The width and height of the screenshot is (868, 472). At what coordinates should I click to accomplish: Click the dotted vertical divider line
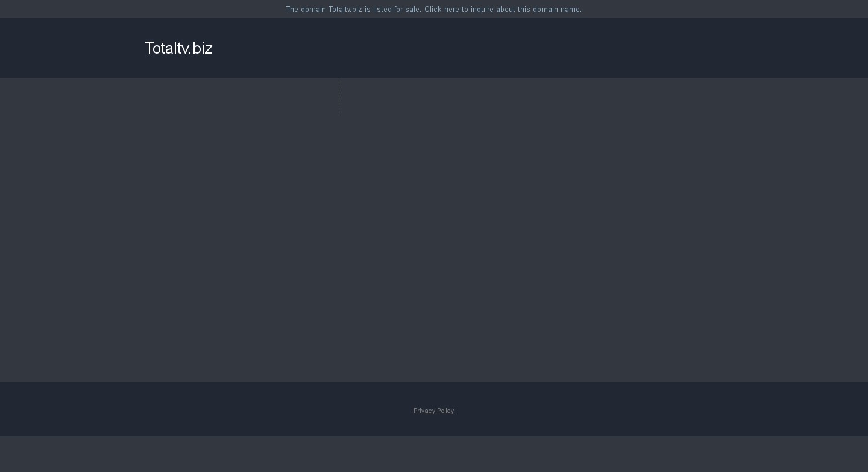coord(338,95)
